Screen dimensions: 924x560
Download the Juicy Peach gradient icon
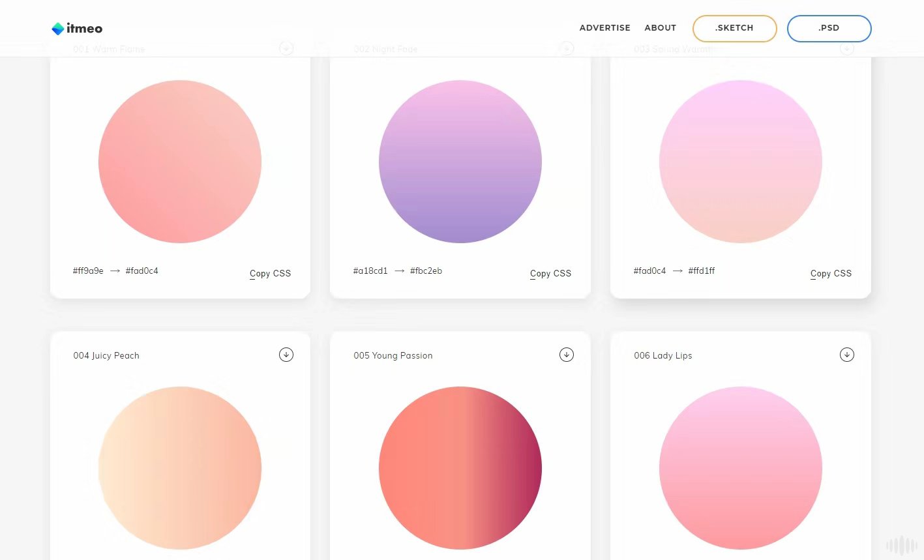[x=286, y=355]
